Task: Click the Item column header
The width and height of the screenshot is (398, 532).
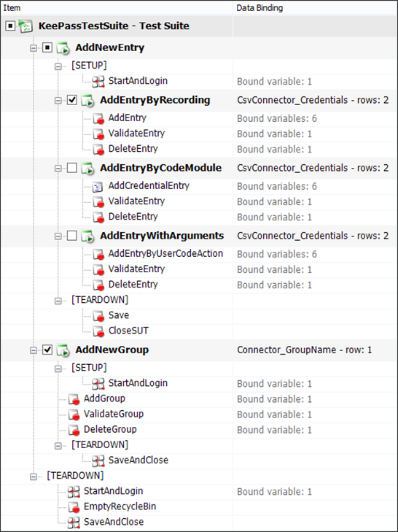Action: (117, 7)
